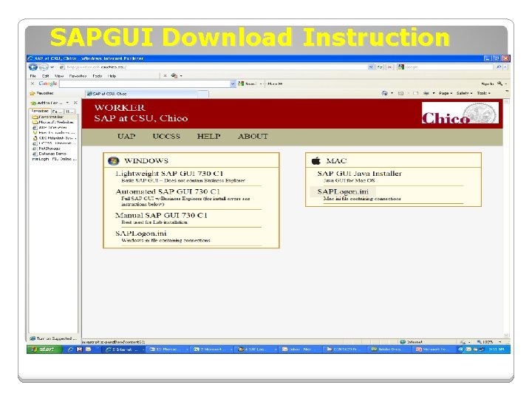Open the Edit menu

pyautogui.click(x=46, y=76)
